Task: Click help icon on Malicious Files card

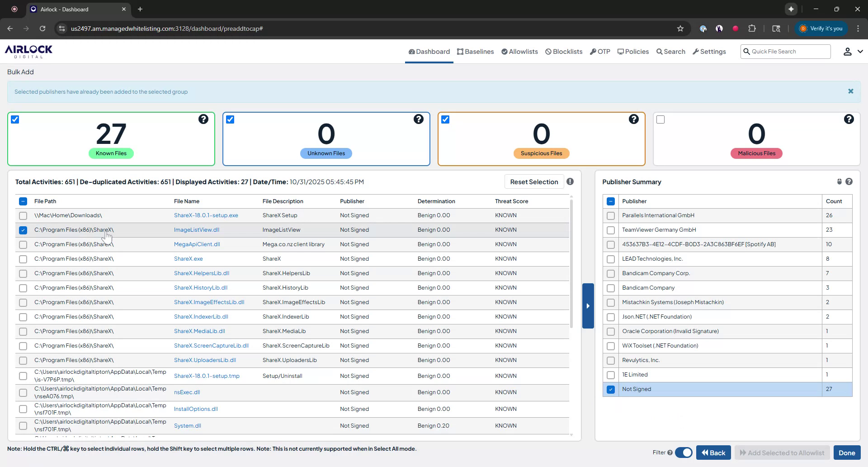Action: 849,119
